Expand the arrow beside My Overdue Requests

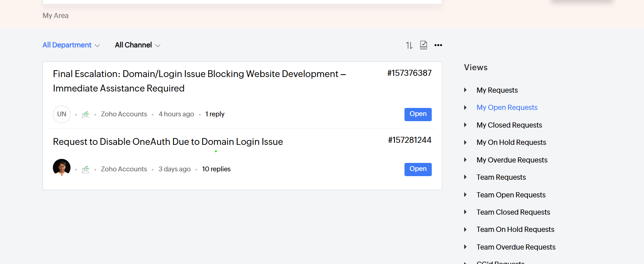465,160
